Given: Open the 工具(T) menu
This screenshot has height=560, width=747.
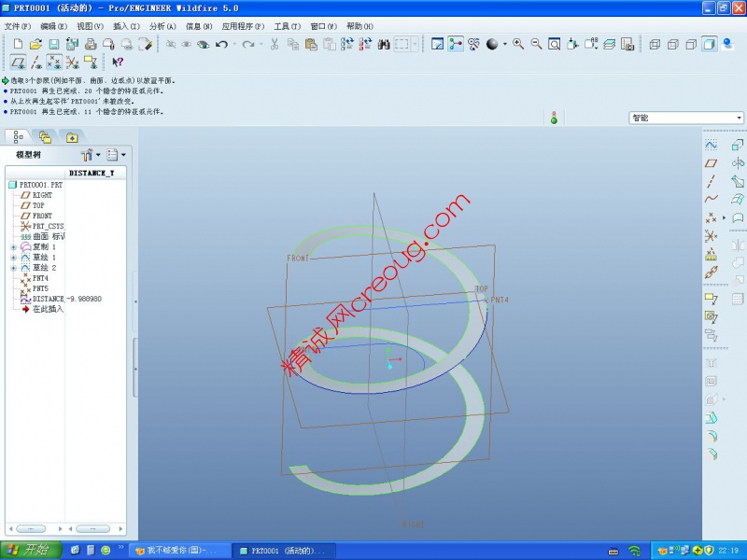Looking at the screenshot, I should [288, 26].
